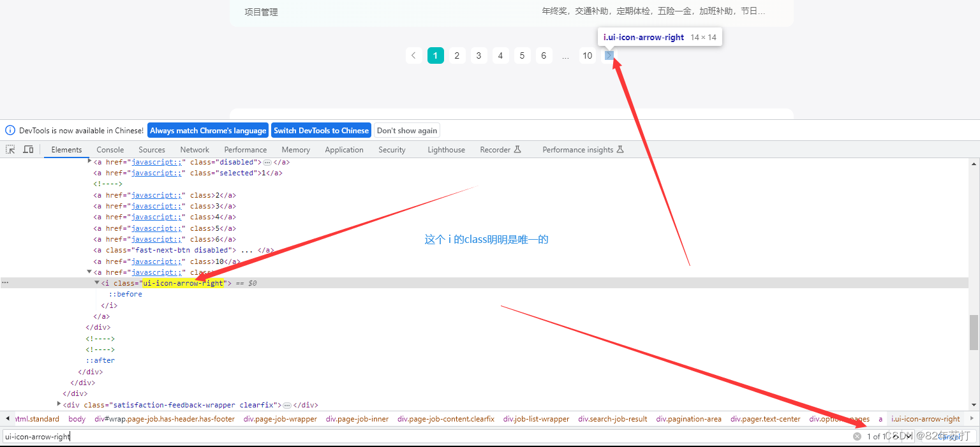The image size is (980, 447).
Task: Click the clear search icon in the search bar
Action: tap(857, 436)
